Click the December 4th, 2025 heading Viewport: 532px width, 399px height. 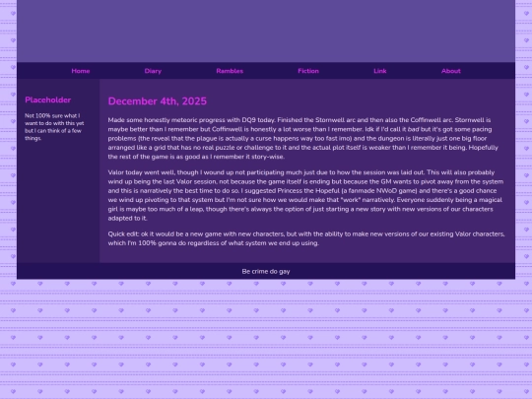(158, 101)
